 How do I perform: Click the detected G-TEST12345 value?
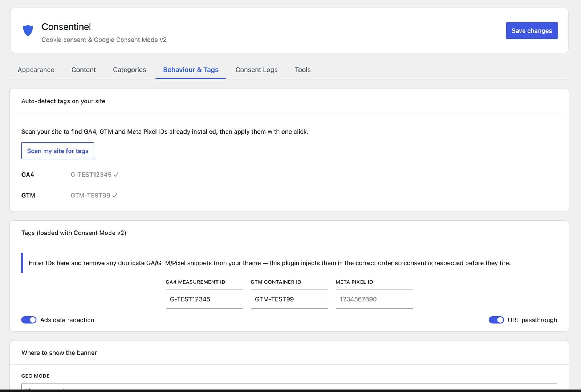click(x=91, y=175)
